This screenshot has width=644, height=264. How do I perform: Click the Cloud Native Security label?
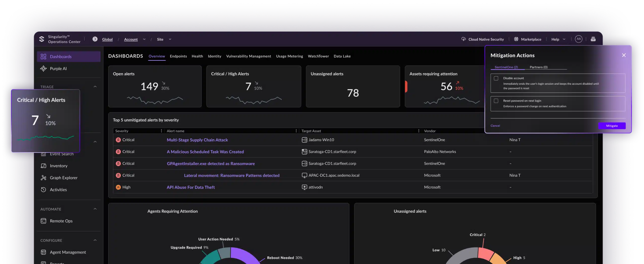pos(486,39)
